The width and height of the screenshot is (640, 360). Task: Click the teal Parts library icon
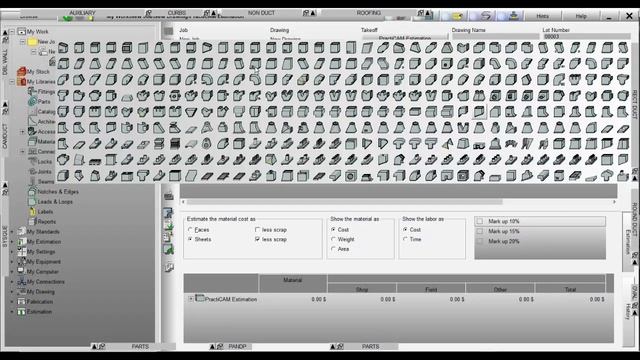(x=33, y=101)
